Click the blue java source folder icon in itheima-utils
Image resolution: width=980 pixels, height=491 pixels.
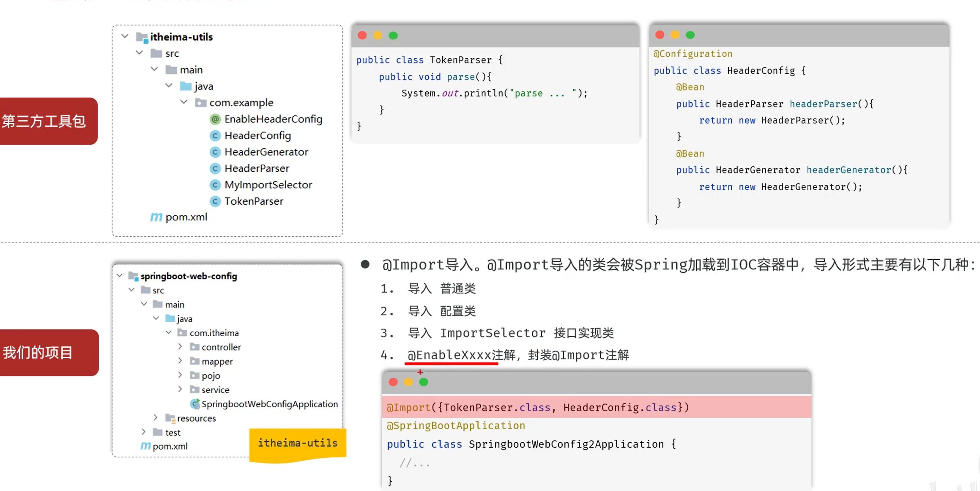tap(186, 86)
